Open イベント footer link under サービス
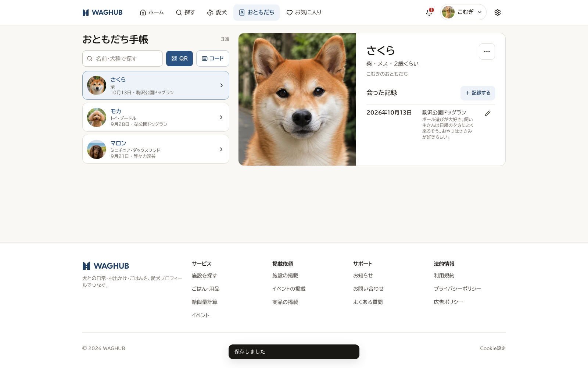The height and width of the screenshot is (368, 588). pos(200,315)
